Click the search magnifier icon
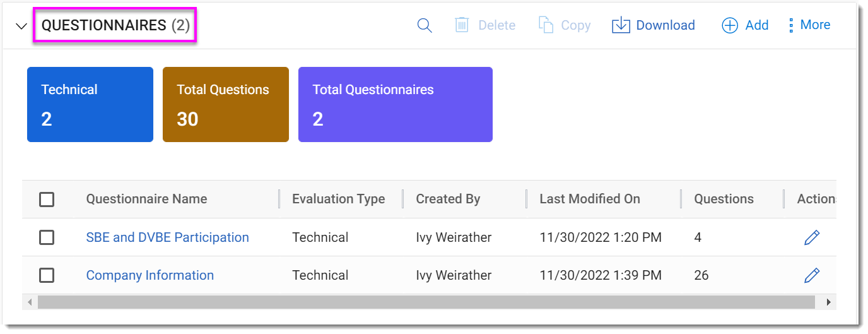 pos(425,25)
